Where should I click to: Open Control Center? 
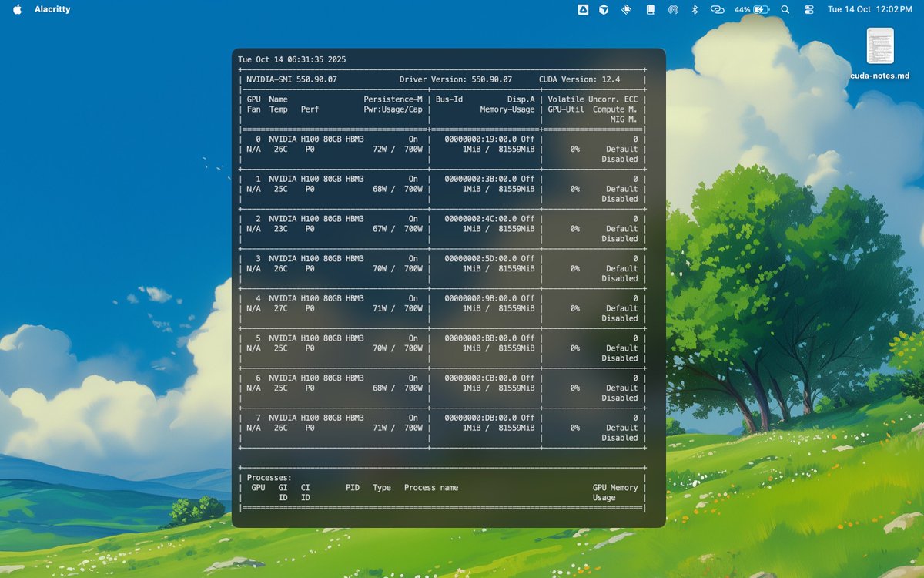(808, 9)
